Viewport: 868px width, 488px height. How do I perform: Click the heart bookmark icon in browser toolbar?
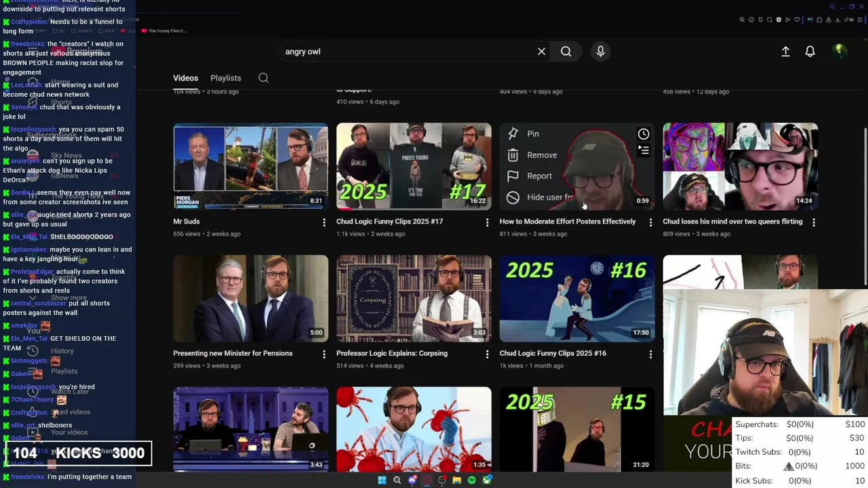coord(797,20)
